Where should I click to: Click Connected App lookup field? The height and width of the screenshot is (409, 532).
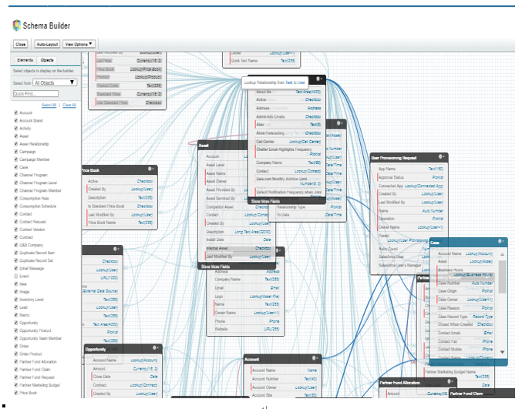coord(411,186)
